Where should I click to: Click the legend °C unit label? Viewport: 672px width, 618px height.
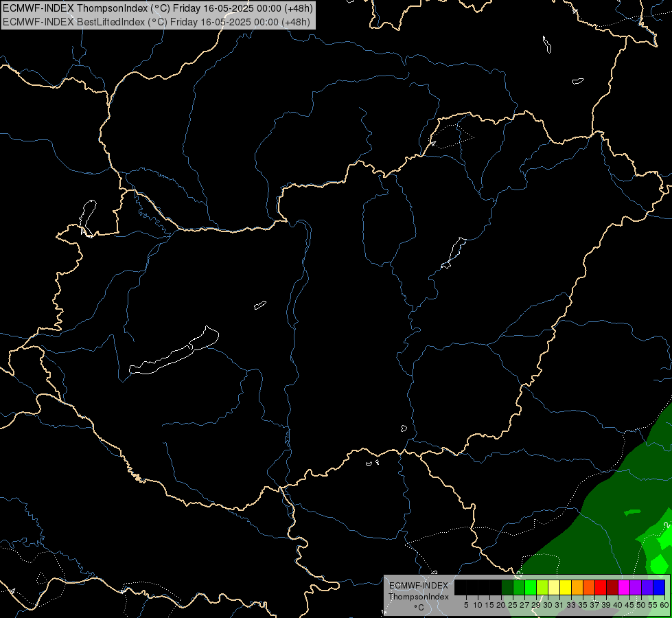pyautogui.click(x=419, y=608)
